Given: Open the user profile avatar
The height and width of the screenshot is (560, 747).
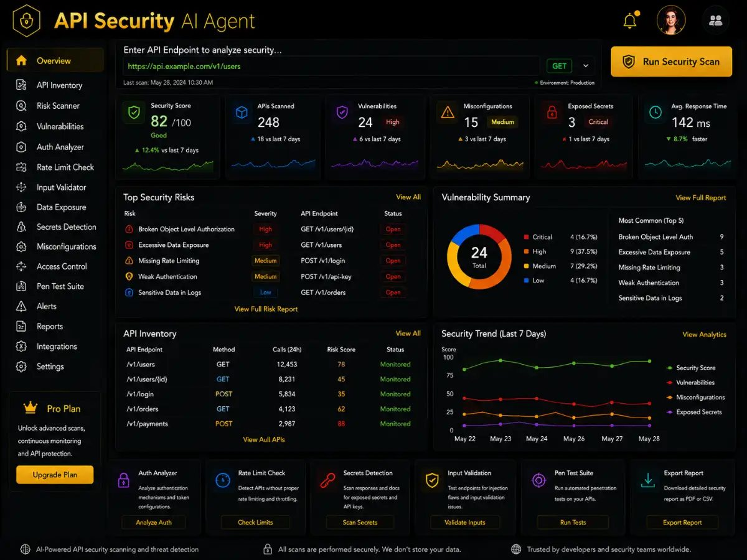Looking at the screenshot, I should tap(671, 20).
